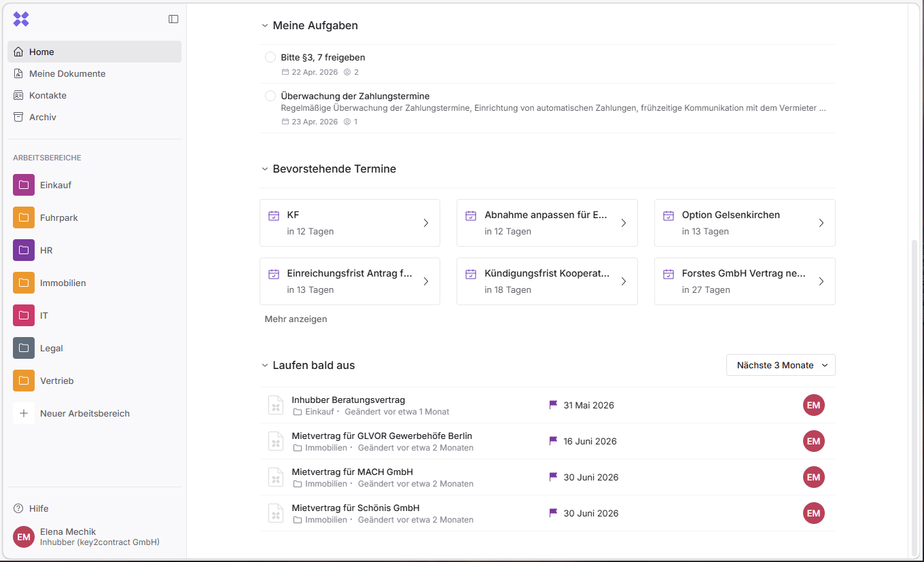Image resolution: width=924 pixels, height=562 pixels.
Task: Click EM avatar on Inhubber Beratungsvertrag row
Action: [813, 406]
